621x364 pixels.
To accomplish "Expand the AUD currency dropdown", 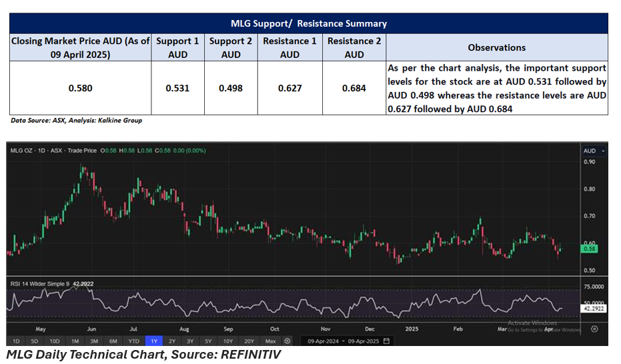I will [594, 151].
